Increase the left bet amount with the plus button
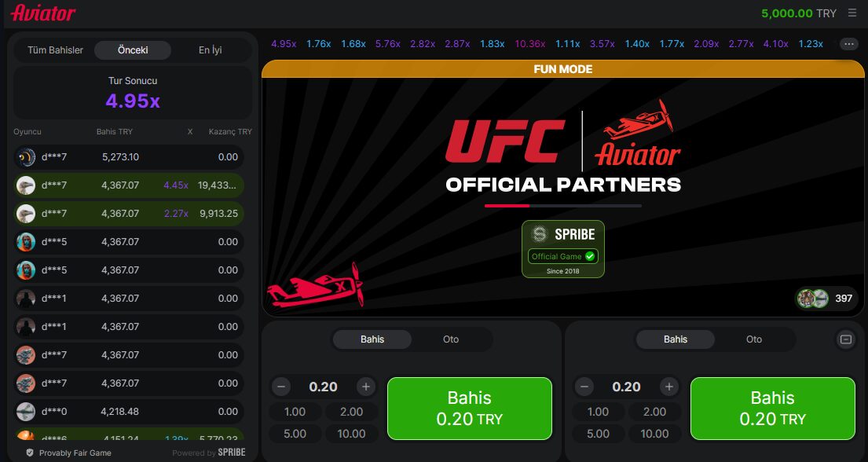The image size is (868, 462). click(x=365, y=387)
